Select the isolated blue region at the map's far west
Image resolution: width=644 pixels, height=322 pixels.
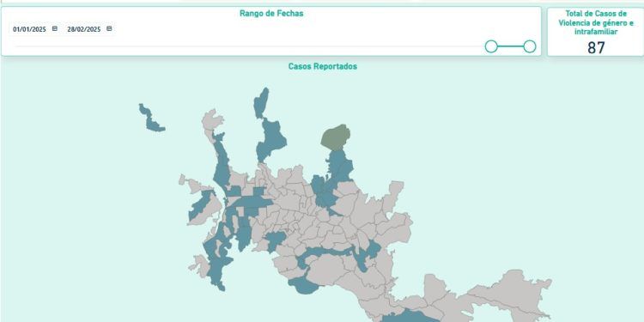coord(150,119)
